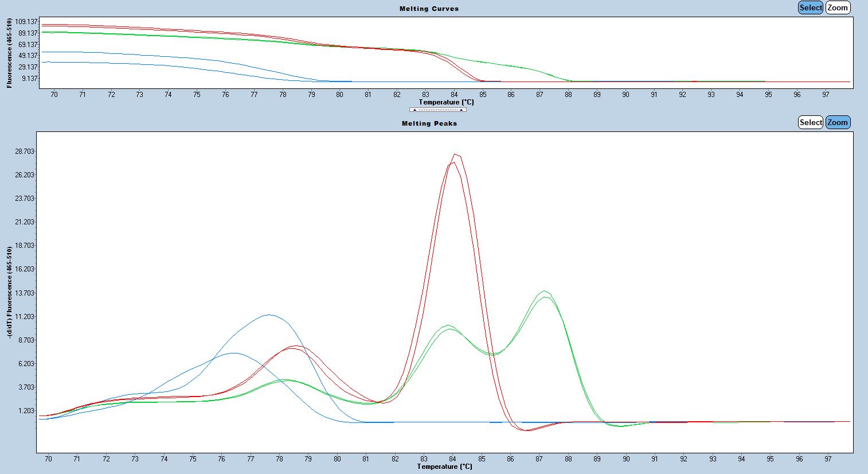Click green melting curve shoulder near 86°C
This screenshot has width=868, height=474.
coord(510,66)
